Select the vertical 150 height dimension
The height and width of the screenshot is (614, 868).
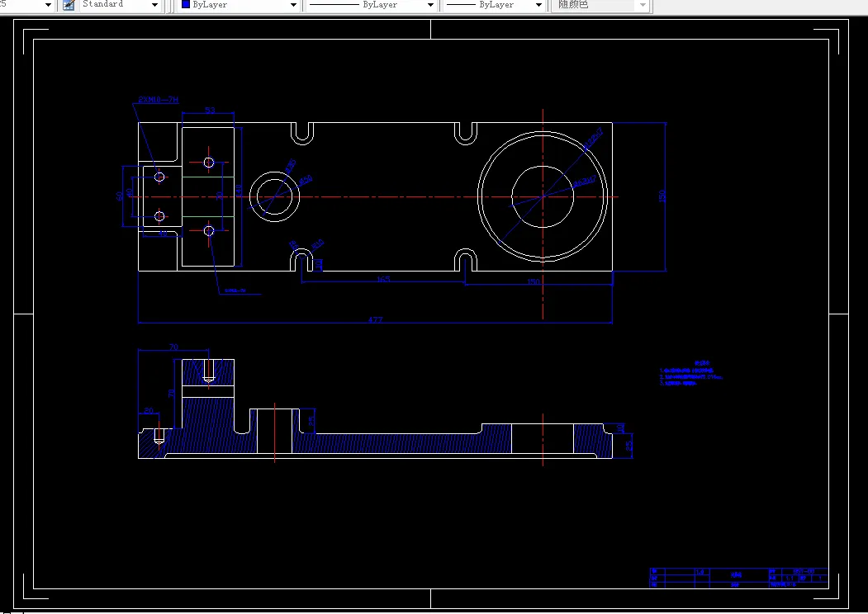pos(662,196)
